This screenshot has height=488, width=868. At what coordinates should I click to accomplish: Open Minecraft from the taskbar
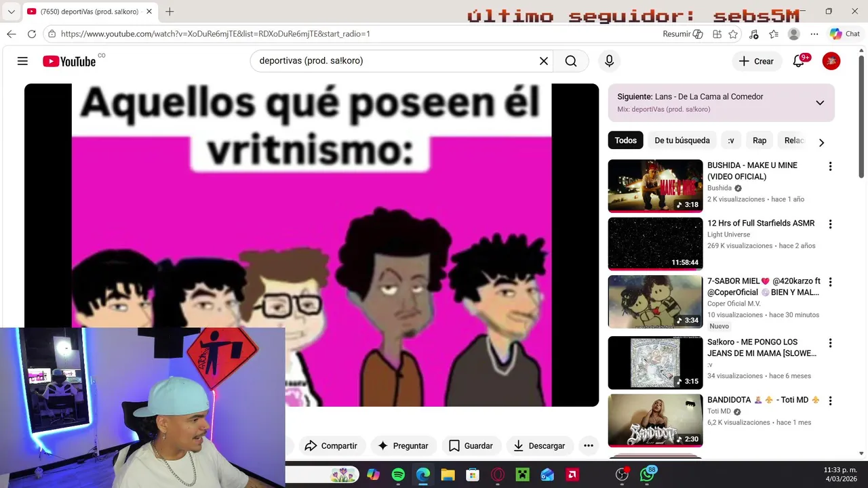click(x=522, y=475)
